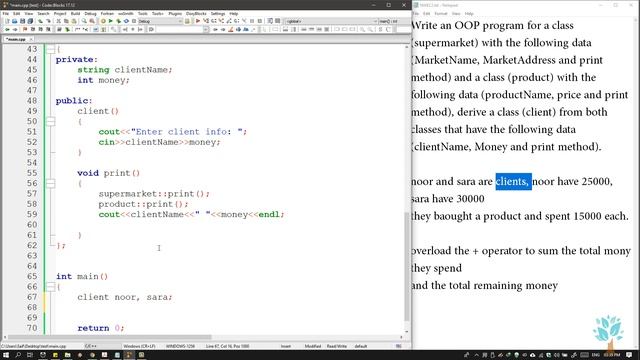
Task: Open Task View from the taskbar
Action: pyautogui.click(x=30, y=355)
